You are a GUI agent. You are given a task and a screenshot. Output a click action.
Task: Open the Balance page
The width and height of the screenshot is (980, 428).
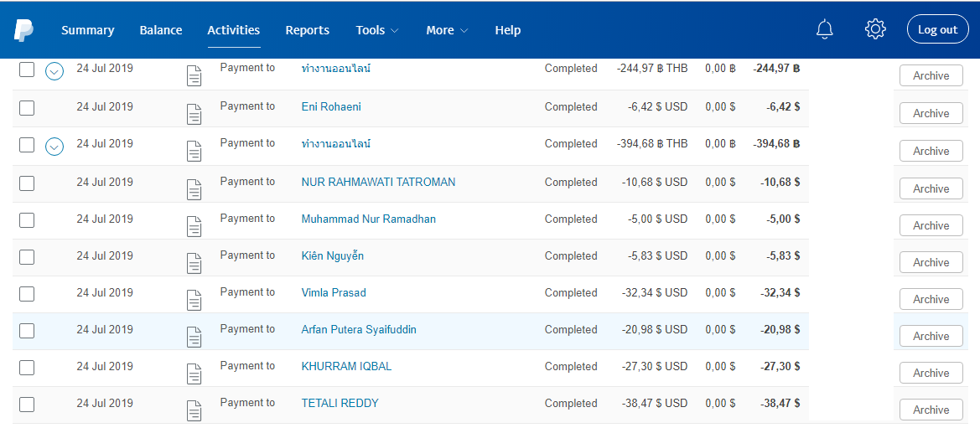161,30
